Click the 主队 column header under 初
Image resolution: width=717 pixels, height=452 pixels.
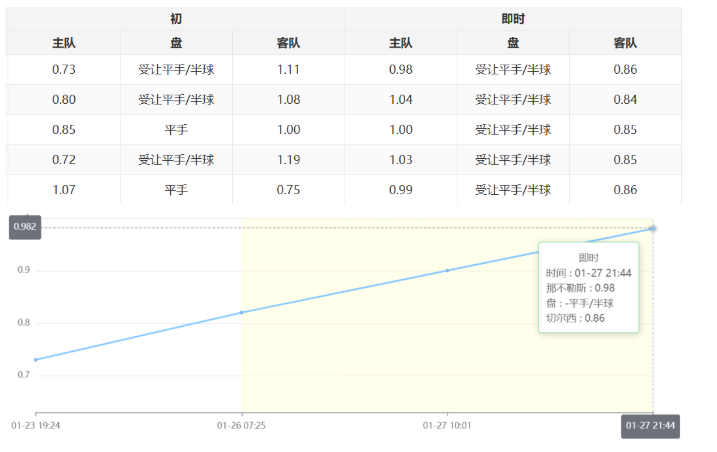point(64,43)
